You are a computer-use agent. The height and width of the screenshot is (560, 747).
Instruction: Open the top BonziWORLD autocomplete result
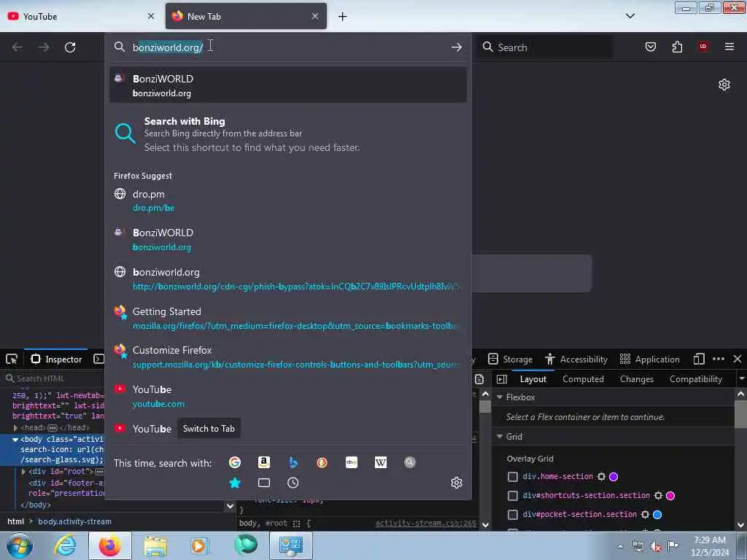[x=288, y=85]
